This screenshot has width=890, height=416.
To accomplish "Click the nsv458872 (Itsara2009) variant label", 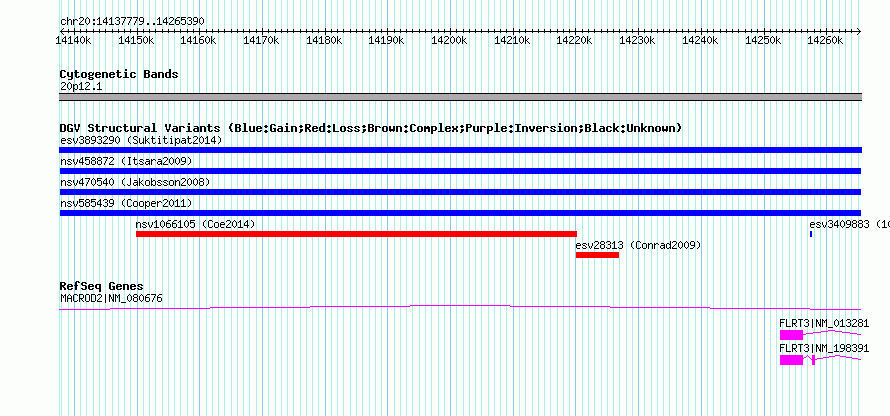I will 126,161.
